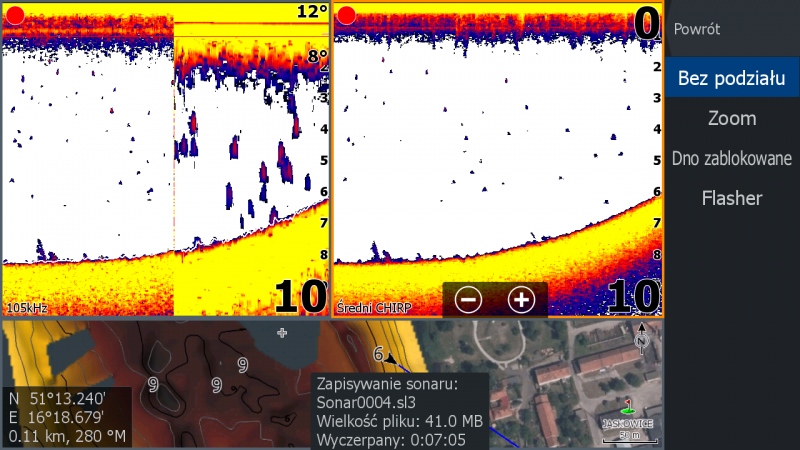Click the 12° temperature reading on left sonar
The width and height of the screenshot is (800, 450).
(312, 12)
